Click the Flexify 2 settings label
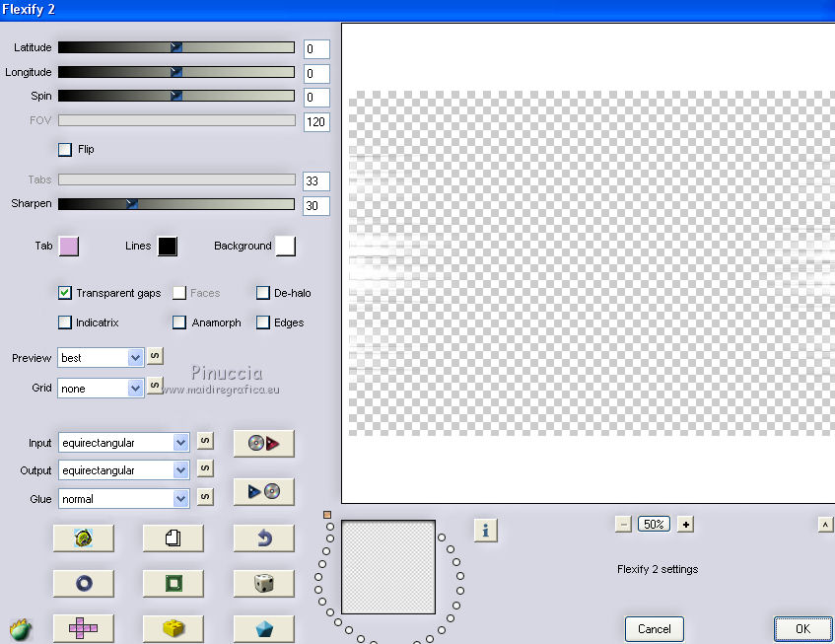Viewport: 835px width, 644px height. pos(658,569)
